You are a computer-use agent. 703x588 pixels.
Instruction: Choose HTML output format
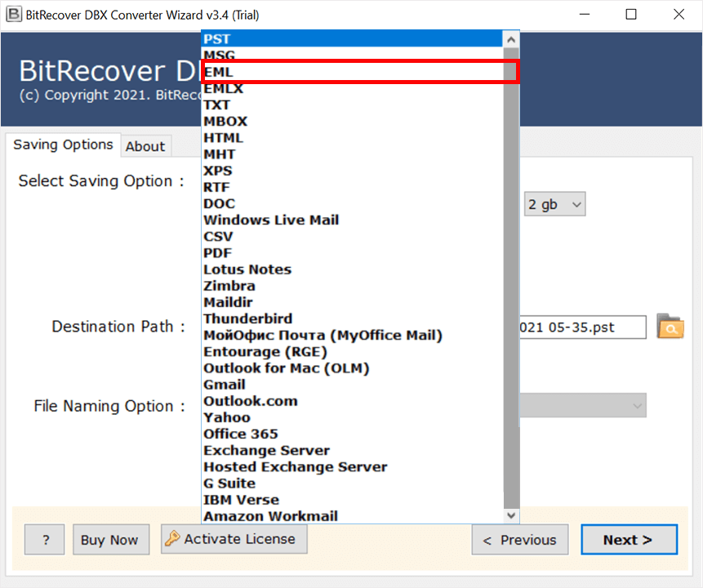pyautogui.click(x=352, y=138)
